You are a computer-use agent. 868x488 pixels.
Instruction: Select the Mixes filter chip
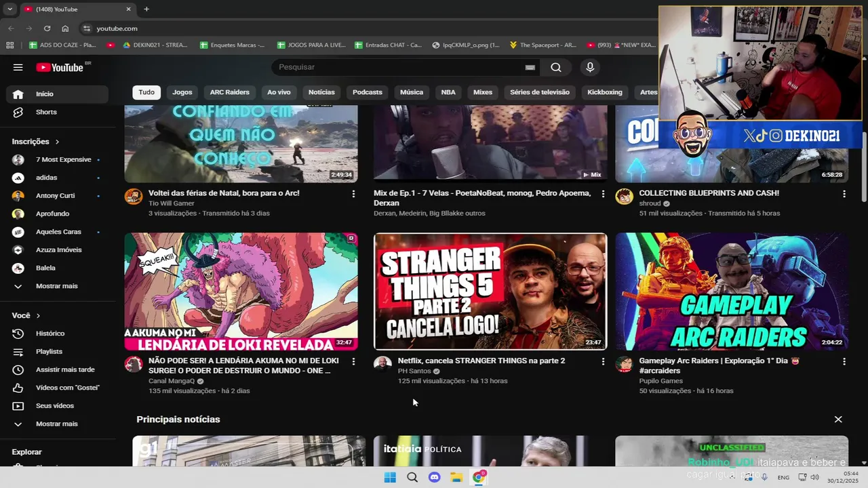[x=483, y=92]
